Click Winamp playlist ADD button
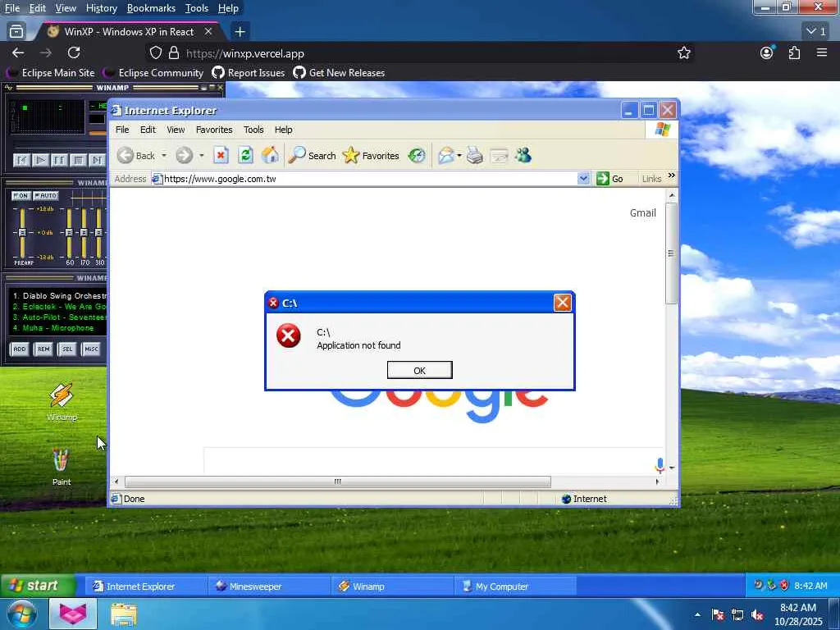The image size is (840, 630). (x=20, y=349)
